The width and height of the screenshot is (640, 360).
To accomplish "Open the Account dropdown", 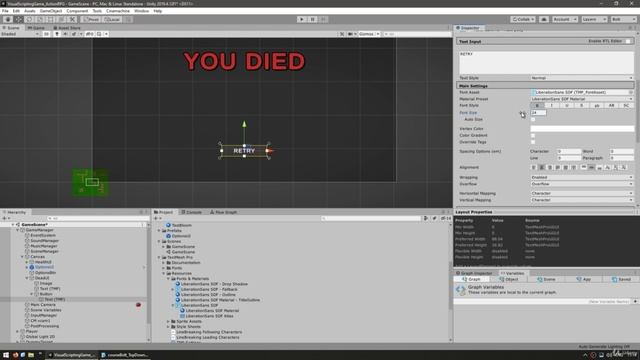I will [564, 19].
